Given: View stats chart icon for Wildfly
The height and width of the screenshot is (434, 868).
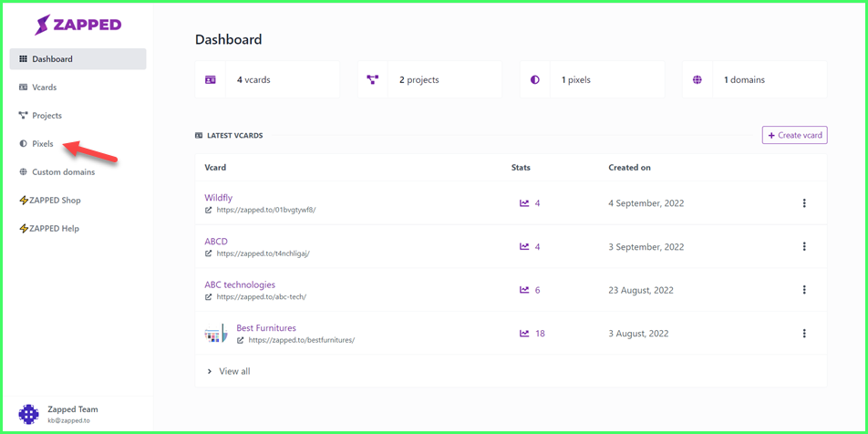Looking at the screenshot, I should pos(524,203).
